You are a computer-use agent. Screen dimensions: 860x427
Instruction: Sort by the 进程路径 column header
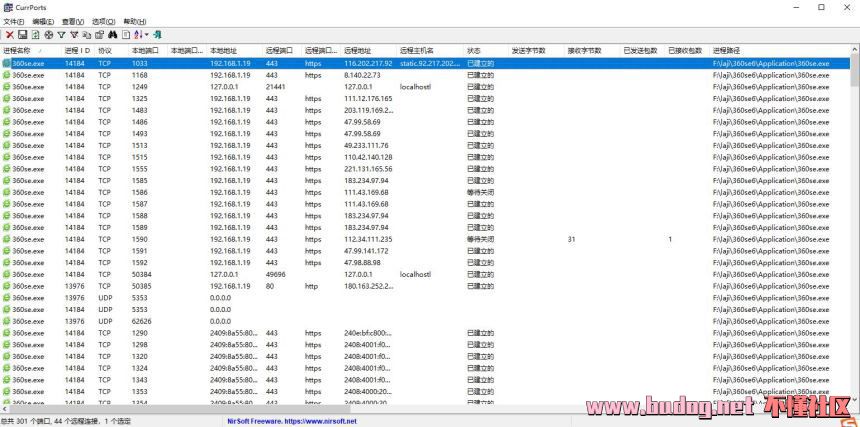click(780, 50)
